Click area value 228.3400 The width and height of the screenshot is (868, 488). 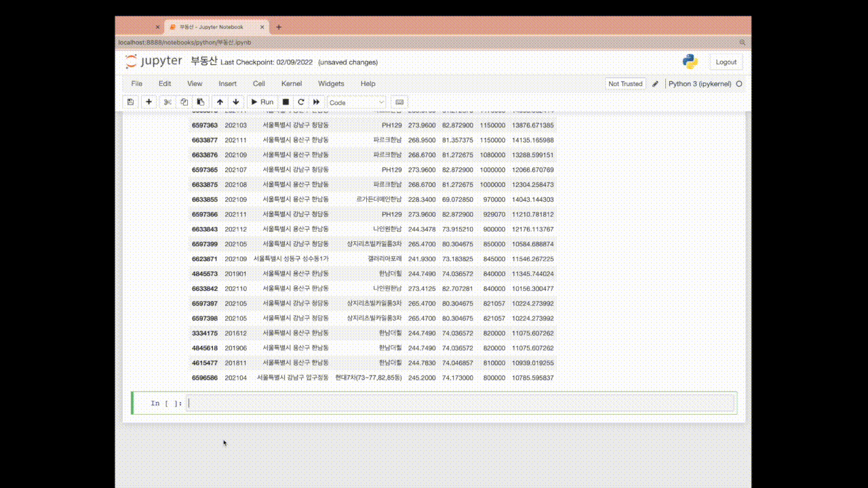click(x=422, y=200)
